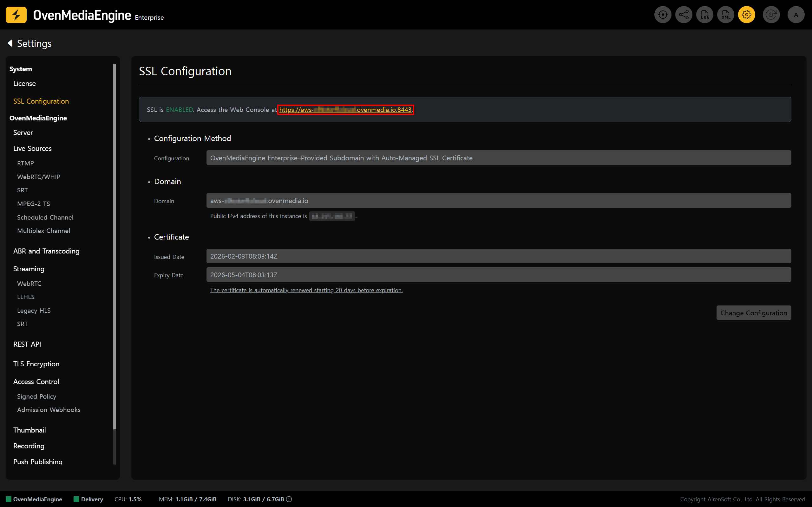Go to ABR and Transcoding settings
The height and width of the screenshot is (507, 812).
[x=46, y=251]
